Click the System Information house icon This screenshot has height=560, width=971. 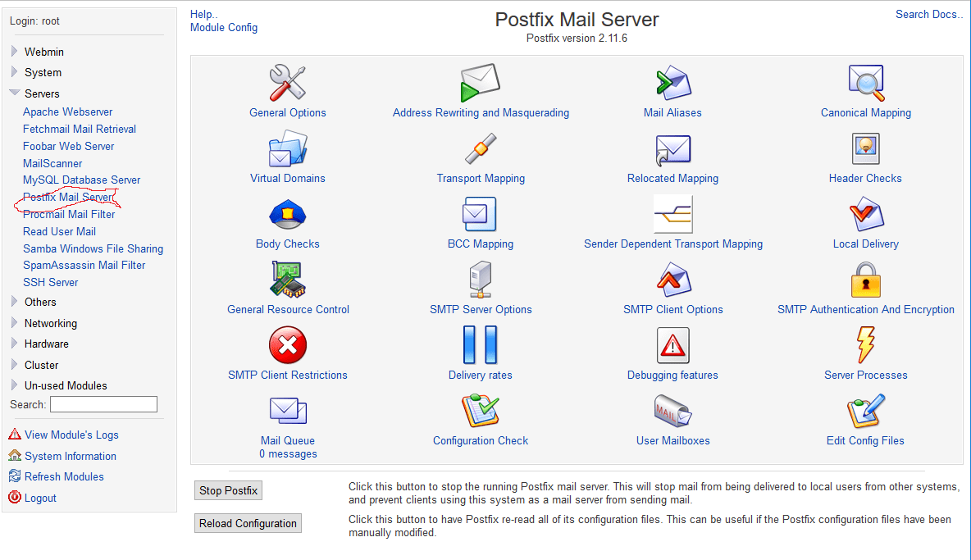click(x=15, y=455)
